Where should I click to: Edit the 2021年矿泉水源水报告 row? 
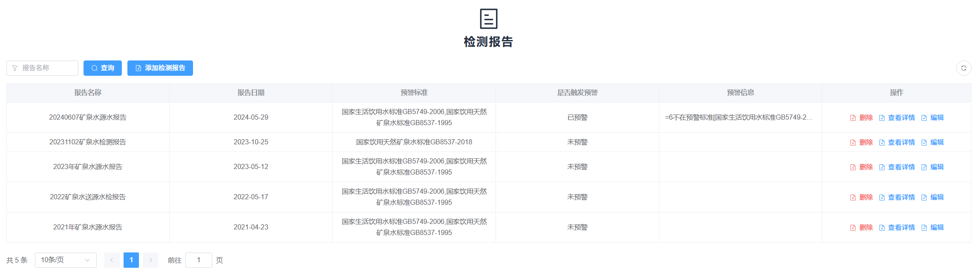pyautogui.click(x=933, y=227)
